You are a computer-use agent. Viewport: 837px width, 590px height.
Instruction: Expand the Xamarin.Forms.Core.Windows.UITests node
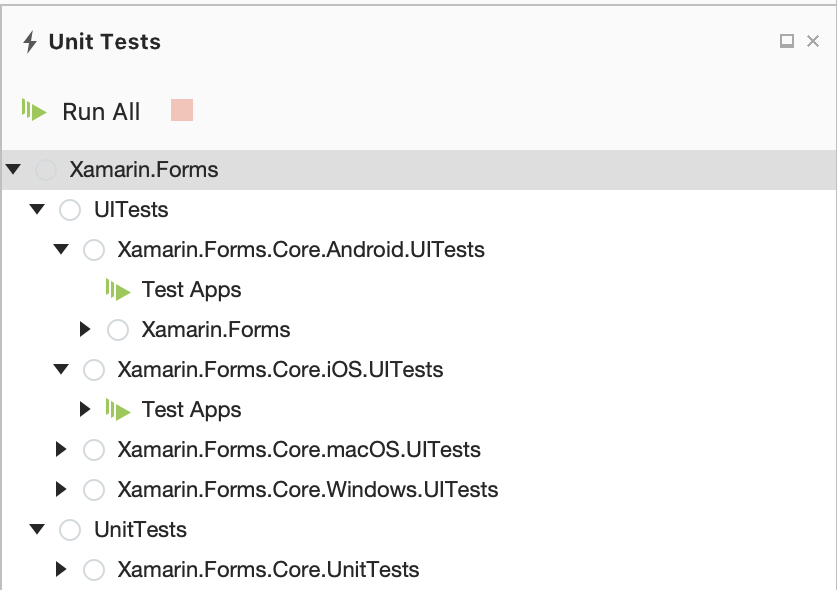pyautogui.click(x=62, y=490)
